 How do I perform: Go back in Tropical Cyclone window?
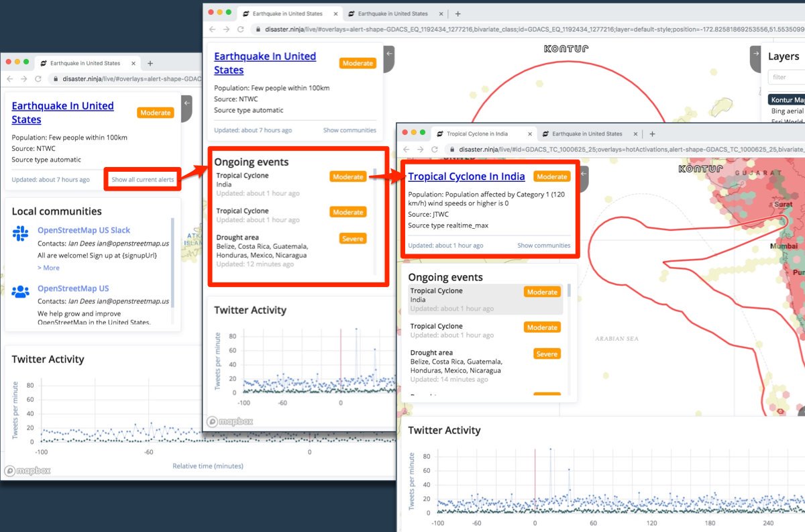(x=406, y=150)
